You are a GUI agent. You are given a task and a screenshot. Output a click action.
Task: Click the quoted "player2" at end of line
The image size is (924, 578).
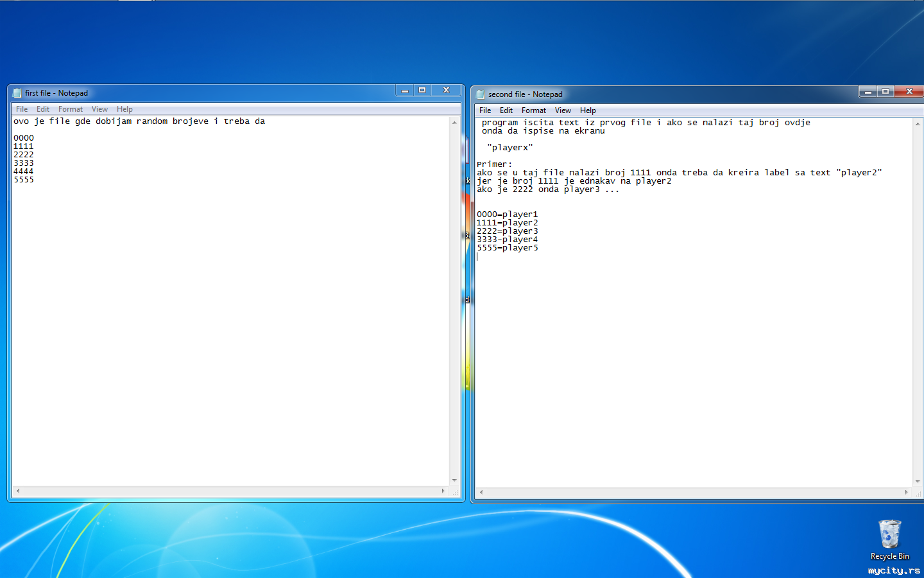[x=859, y=173]
